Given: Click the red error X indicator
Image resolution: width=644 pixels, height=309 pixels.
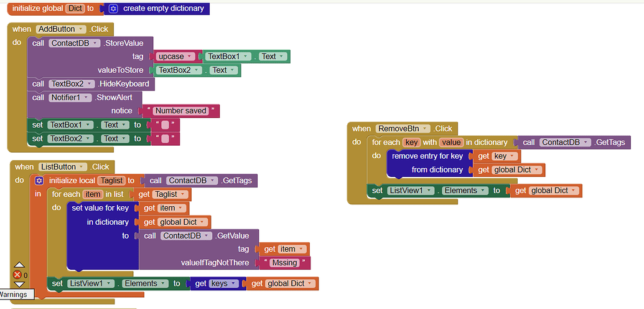Looking at the screenshot, I should [x=17, y=275].
